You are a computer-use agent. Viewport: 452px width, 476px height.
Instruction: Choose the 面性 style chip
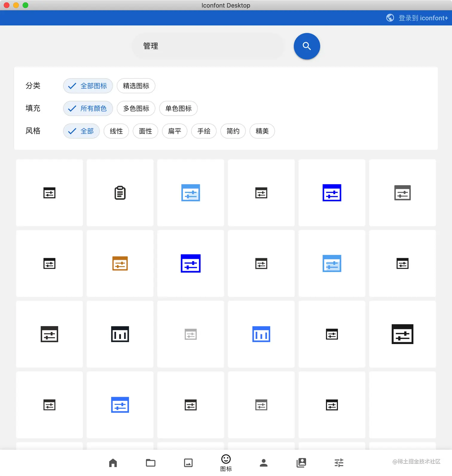coord(146,131)
